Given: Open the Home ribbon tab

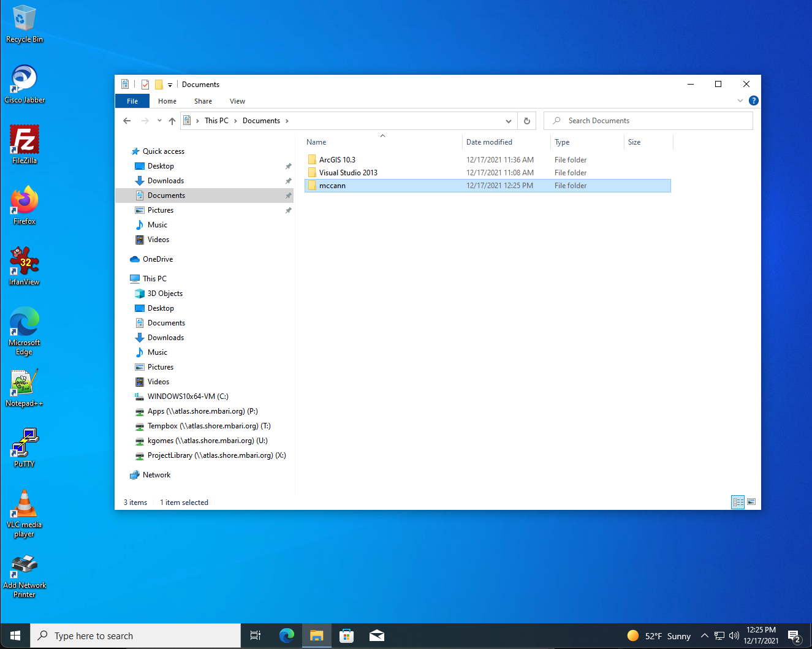Looking at the screenshot, I should pyautogui.click(x=167, y=101).
